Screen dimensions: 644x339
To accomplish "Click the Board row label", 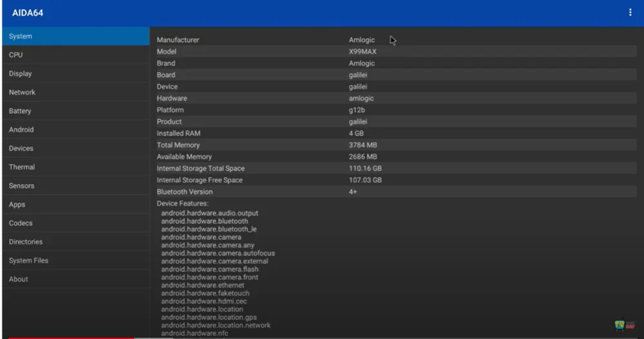I will (166, 75).
